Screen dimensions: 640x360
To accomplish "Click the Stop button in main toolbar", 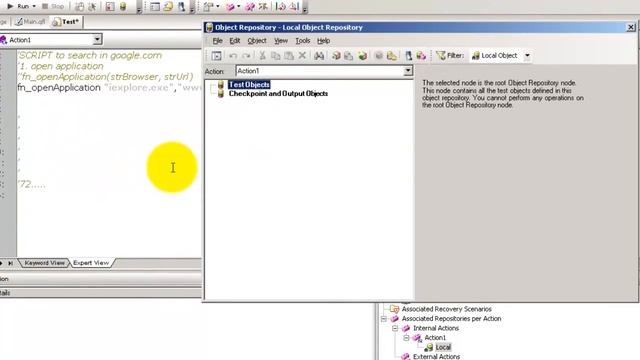I will pos(53,6).
